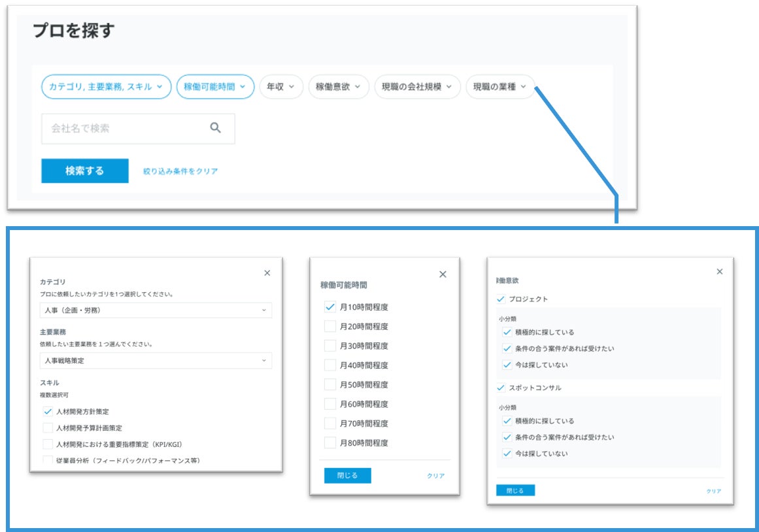Check 月70時間程度 option
The image size is (759, 532).
pos(329,423)
